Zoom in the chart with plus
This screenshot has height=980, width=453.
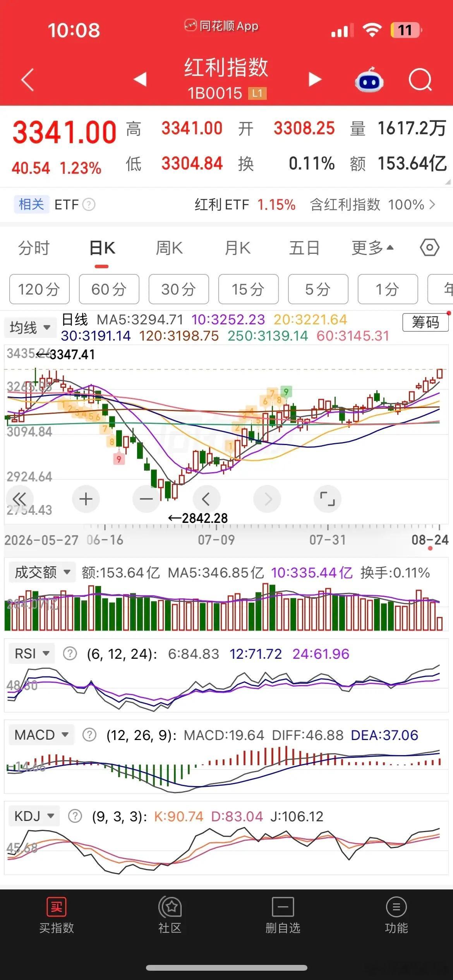(x=86, y=499)
